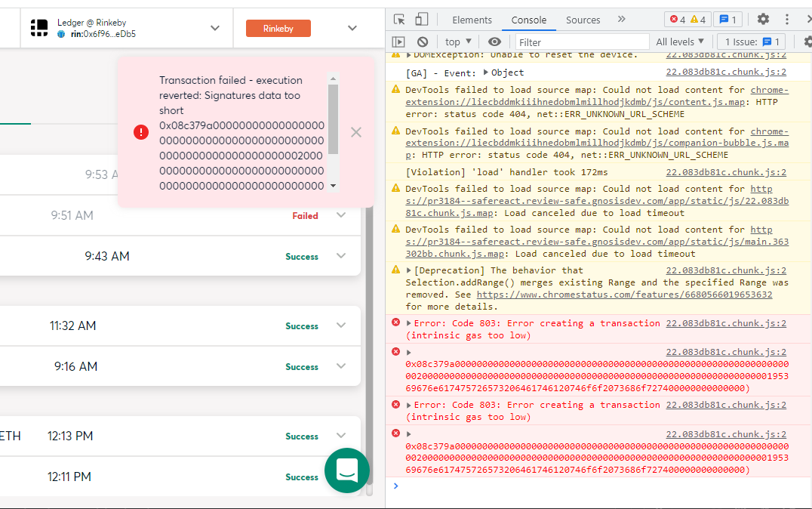Select the DevTools inspect element icon
This screenshot has height=509, width=812.
point(398,20)
